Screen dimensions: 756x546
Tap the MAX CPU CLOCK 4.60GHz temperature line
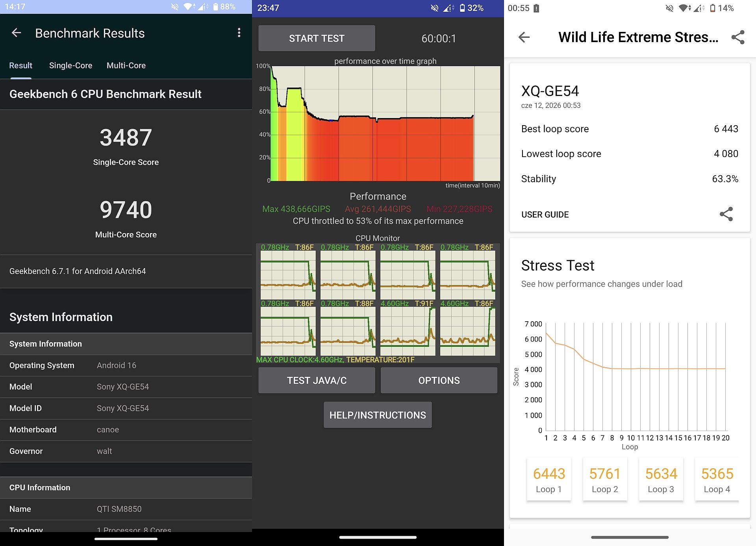(x=335, y=360)
